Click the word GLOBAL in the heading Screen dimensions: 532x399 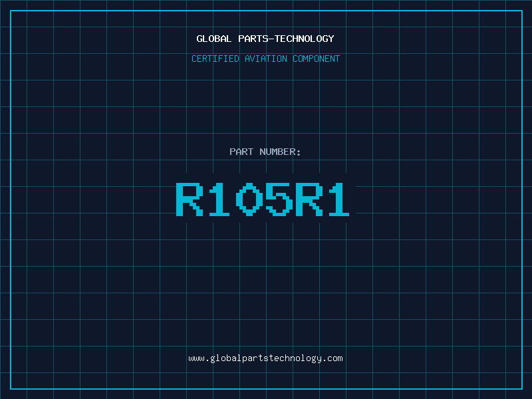(213, 39)
